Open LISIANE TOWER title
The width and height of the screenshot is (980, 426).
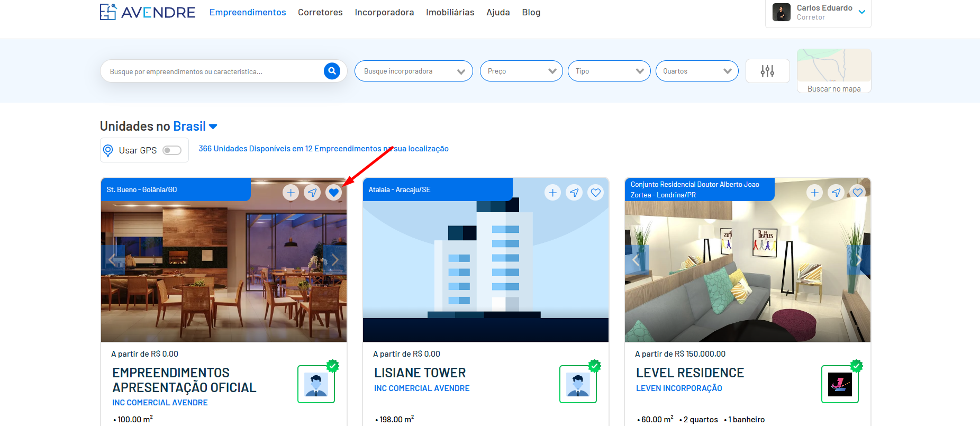[x=420, y=373]
